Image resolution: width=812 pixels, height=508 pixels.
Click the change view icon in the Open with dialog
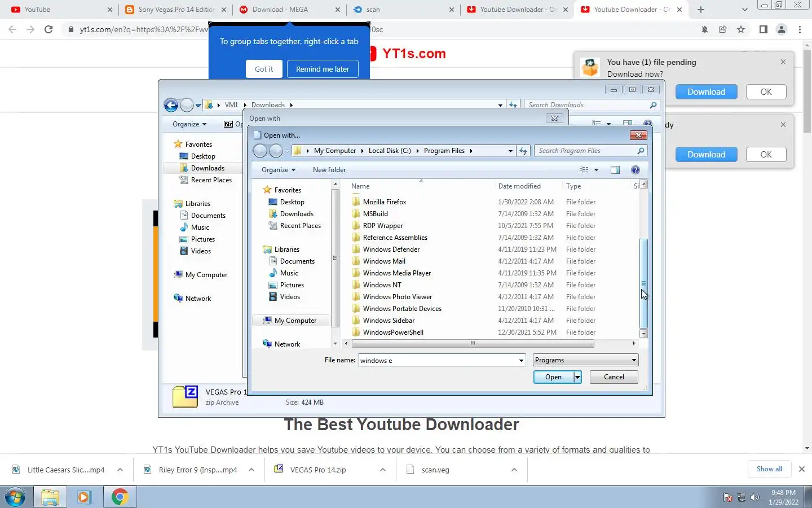584,170
